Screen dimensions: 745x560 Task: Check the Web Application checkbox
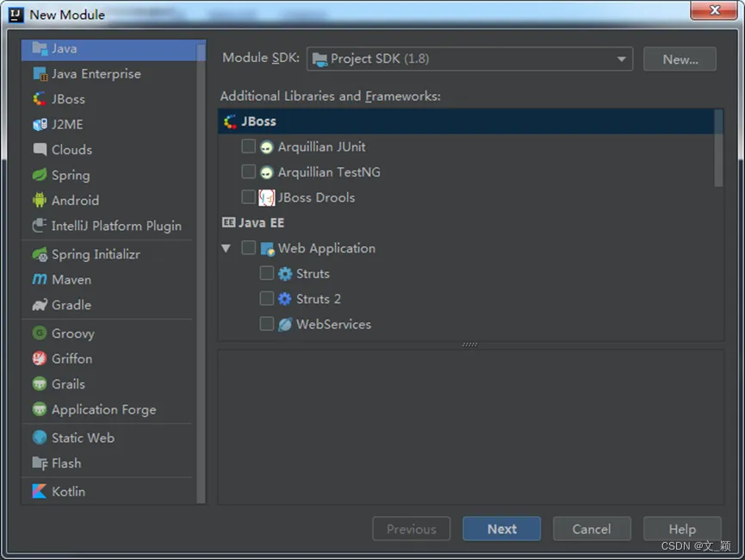point(249,247)
